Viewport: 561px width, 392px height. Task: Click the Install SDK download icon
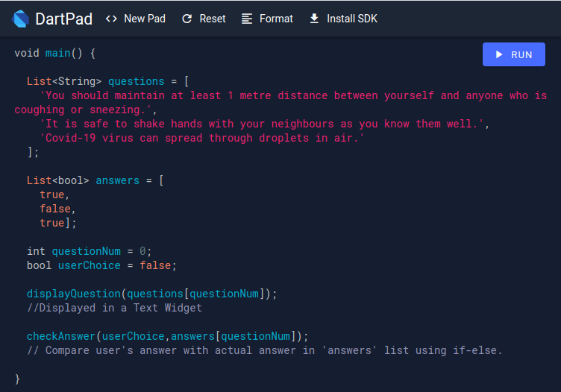click(x=314, y=19)
